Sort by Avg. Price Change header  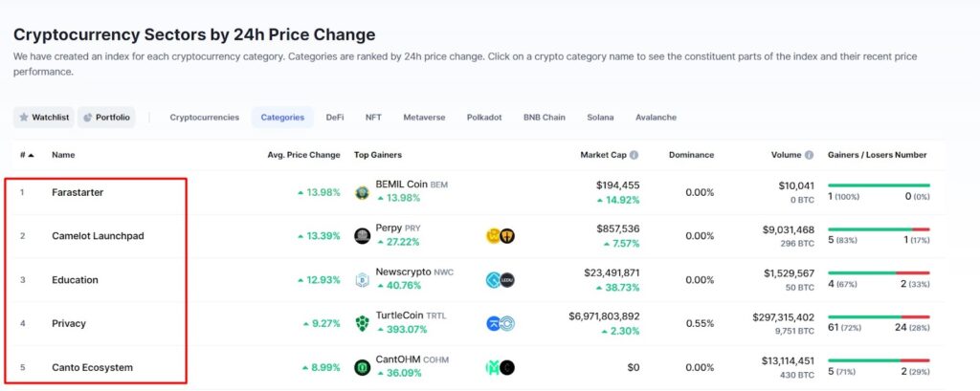[303, 155]
